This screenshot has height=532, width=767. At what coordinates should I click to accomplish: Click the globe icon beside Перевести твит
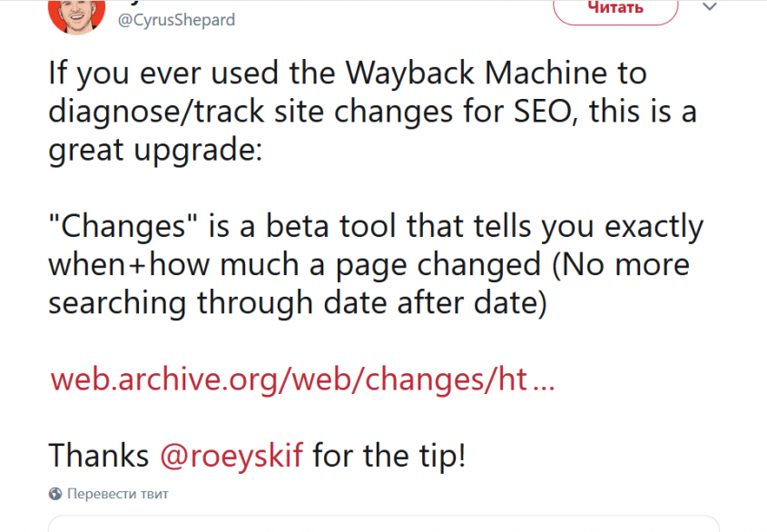[x=55, y=495]
